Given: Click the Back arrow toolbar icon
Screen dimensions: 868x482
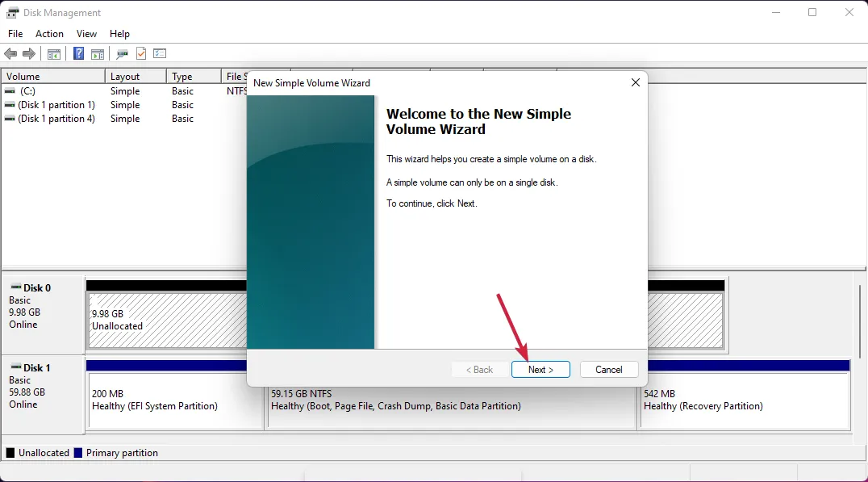Looking at the screenshot, I should [10, 54].
